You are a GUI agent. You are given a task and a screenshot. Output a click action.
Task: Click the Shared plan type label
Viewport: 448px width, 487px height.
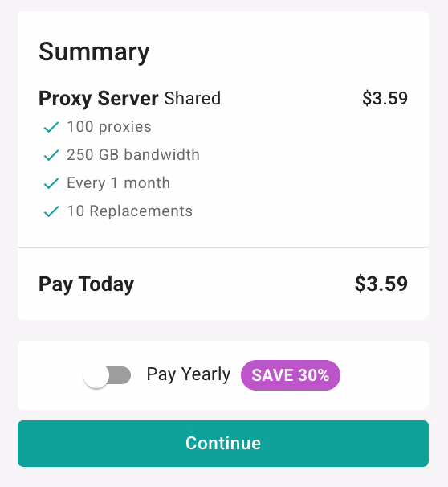(193, 99)
